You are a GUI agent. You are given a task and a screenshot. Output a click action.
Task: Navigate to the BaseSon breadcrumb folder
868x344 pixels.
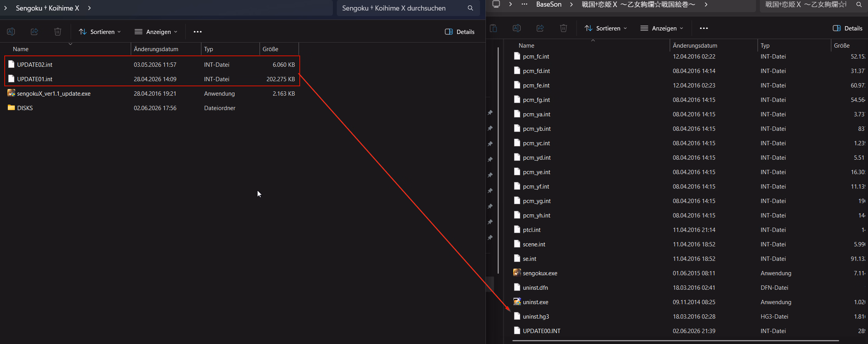coord(549,4)
